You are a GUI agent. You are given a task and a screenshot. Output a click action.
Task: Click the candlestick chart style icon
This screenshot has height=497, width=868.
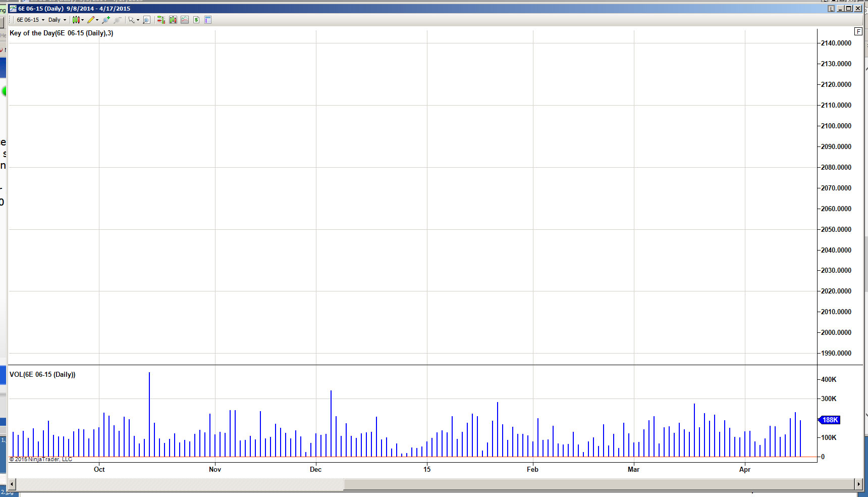76,20
